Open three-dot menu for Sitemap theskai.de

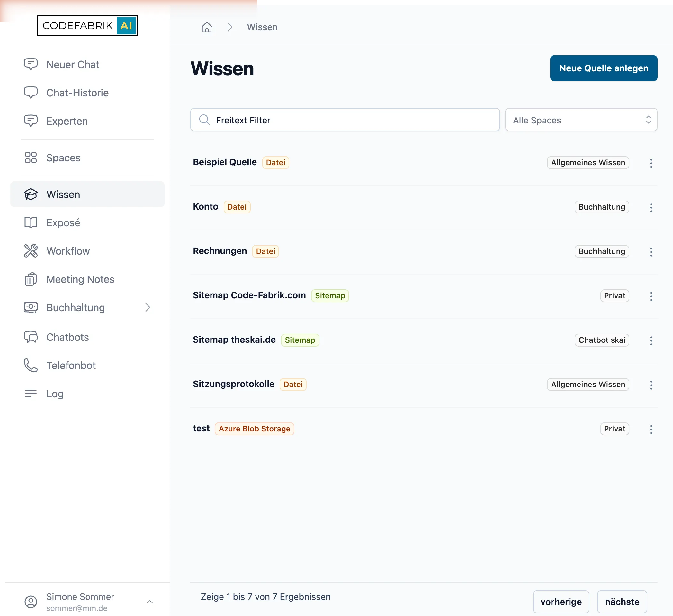coord(651,340)
